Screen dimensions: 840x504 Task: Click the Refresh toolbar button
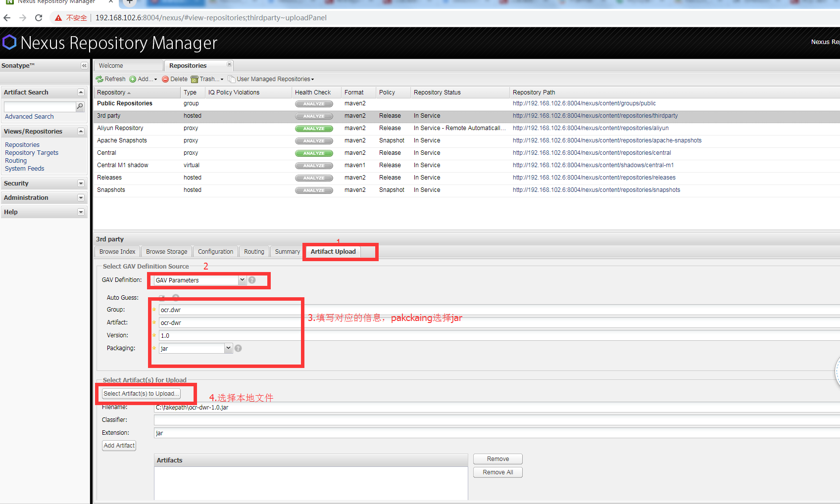pyautogui.click(x=111, y=79)
